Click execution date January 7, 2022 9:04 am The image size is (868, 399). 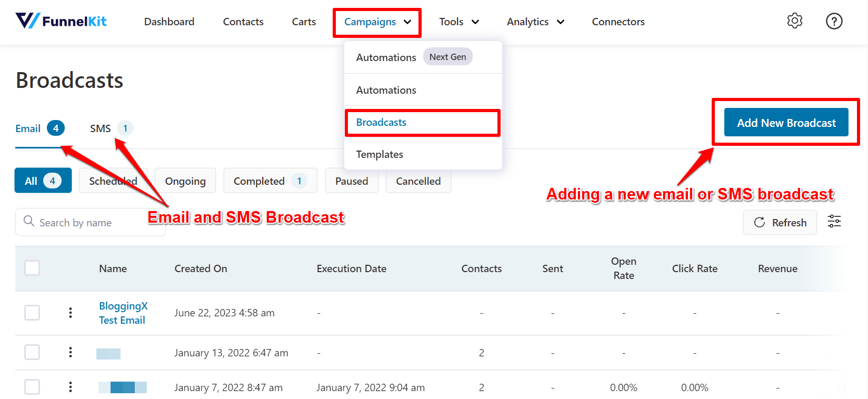click(371, 387)
